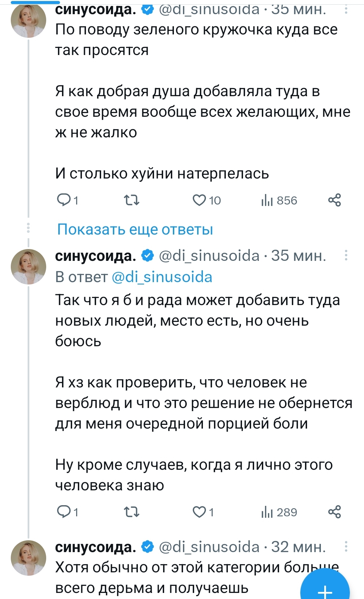The height and width of the screenshot is (599, 364).
Task: View analytics of tweet with 289 views
Action: tap(267, 512)
